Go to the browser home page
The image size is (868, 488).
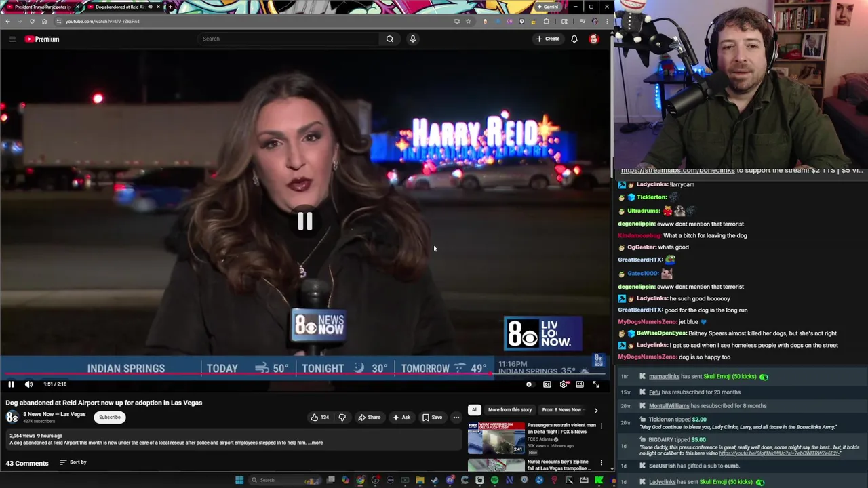pyautogui.click(x=44, y=21)
